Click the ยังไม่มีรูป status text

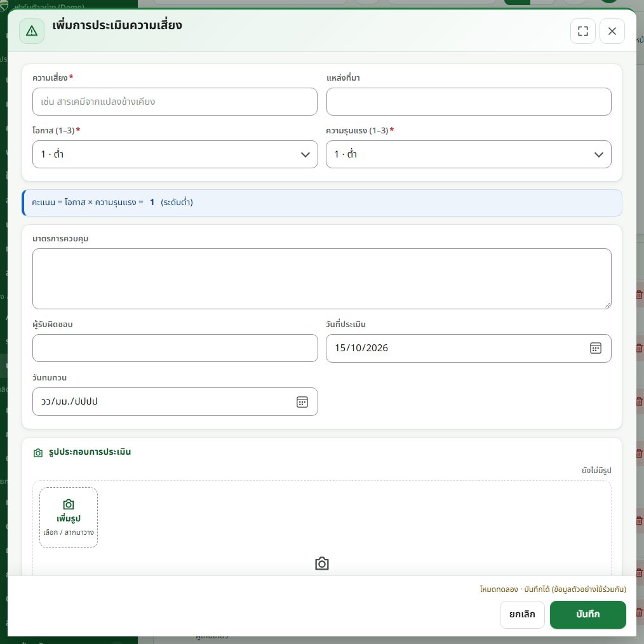596,470
